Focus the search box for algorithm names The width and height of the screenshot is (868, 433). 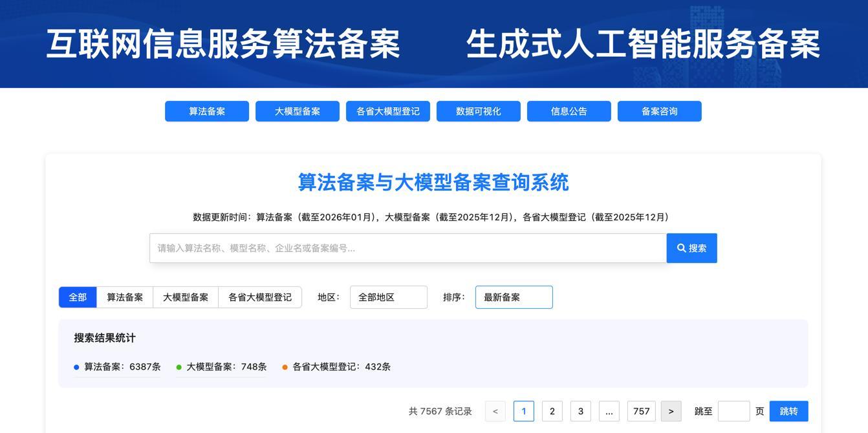(408, 248)
